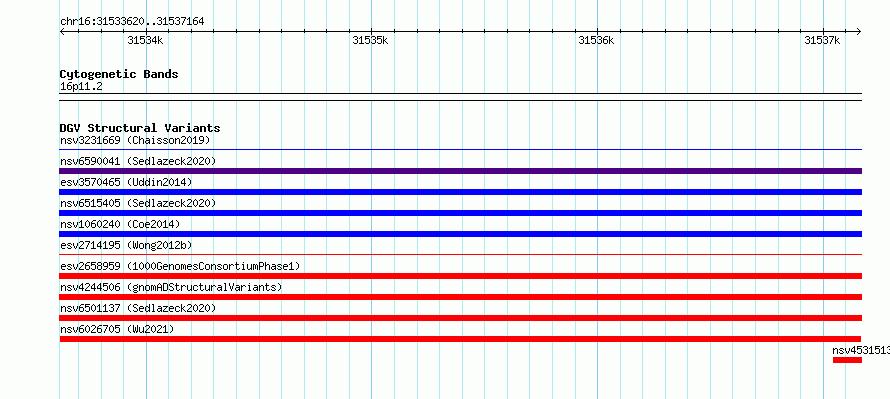The image size is (890, 399).
Task: Click the 31534k ruler tick label
Action: coord(145,40)
